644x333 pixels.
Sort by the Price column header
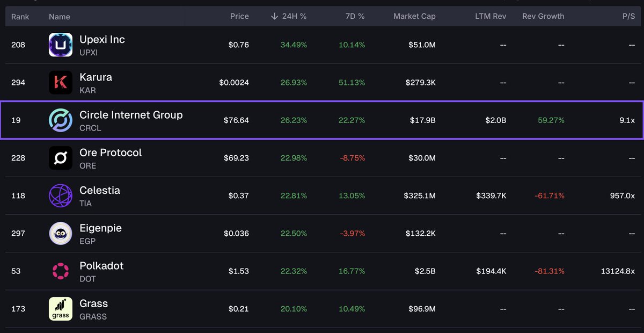click(239, 17)
